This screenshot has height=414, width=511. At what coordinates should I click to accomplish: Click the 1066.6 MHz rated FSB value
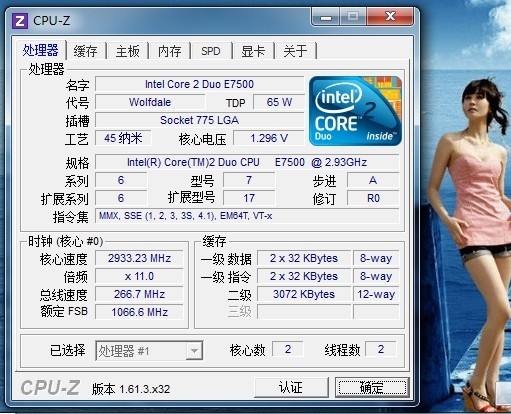(139, 312)
